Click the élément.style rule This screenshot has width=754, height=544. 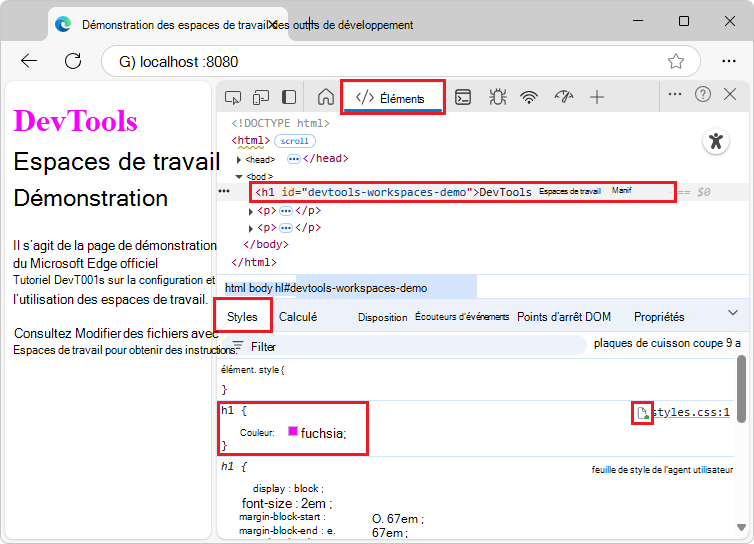click(252, 370)
